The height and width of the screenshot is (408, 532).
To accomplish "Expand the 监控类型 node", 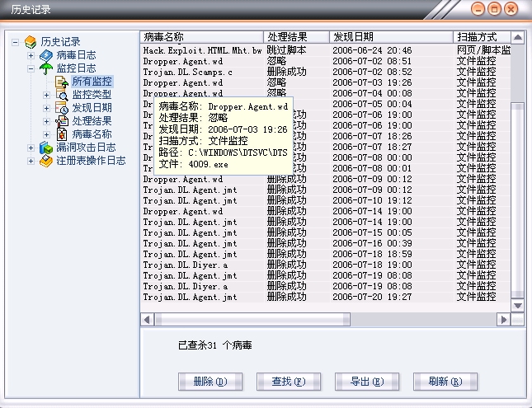I will click(x=46, y=96).
